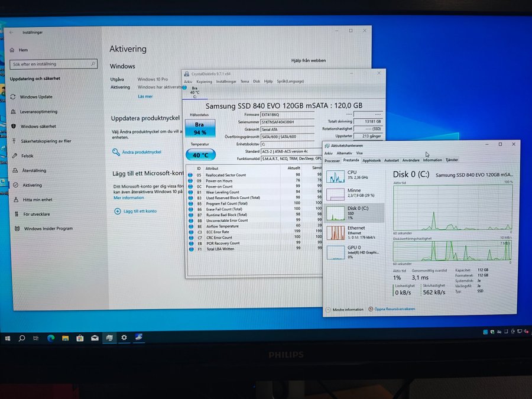Open the Hjälp menu in CrystalDiskInfo

[268, 82]
